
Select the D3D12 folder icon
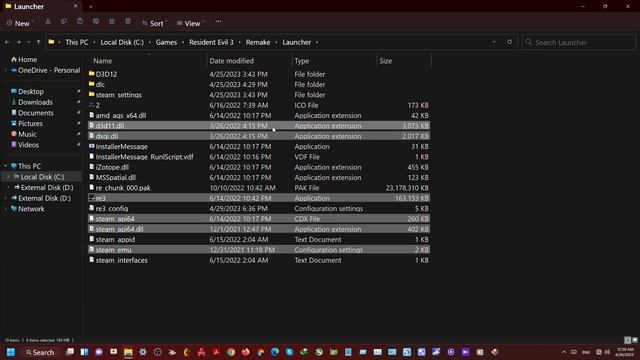91,74
